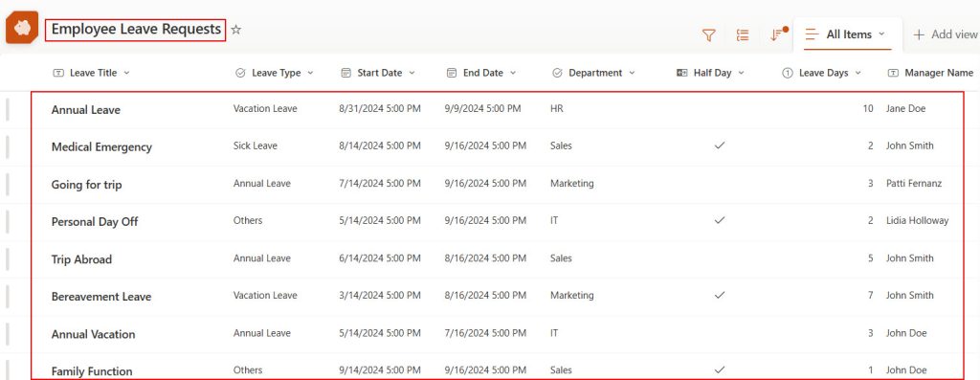980x380 pixels.
Task: Click start date 9/14/2024 5:00 PM
Action: (x=379, y=370)
